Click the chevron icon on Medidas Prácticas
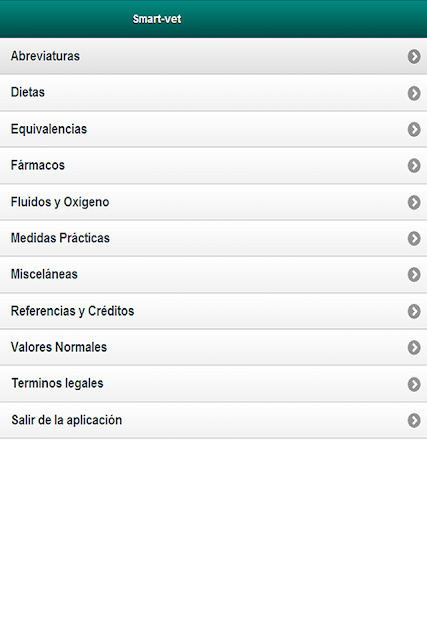This screenshot has width=427, height=640. 414,238
